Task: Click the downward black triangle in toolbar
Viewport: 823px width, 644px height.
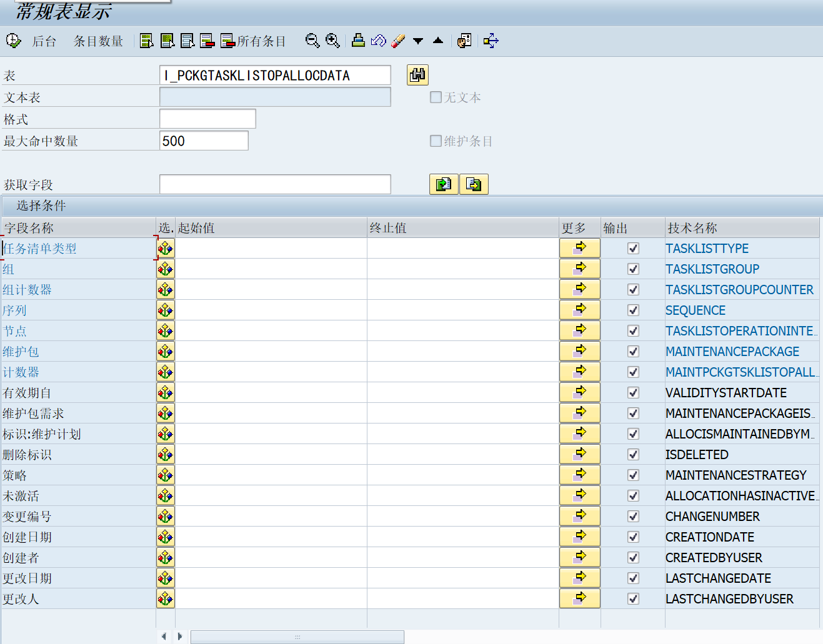Action: (418, 41)
